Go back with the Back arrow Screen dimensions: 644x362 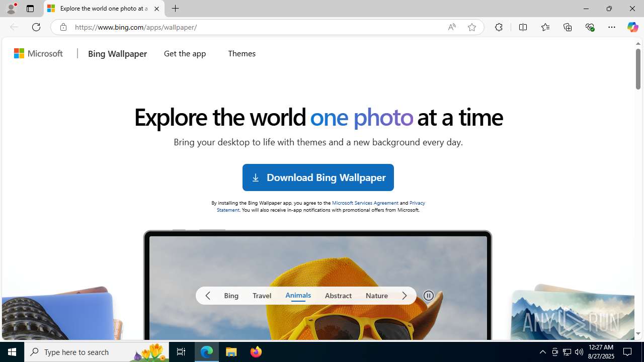pyautogui.click(x=14, y=27)
